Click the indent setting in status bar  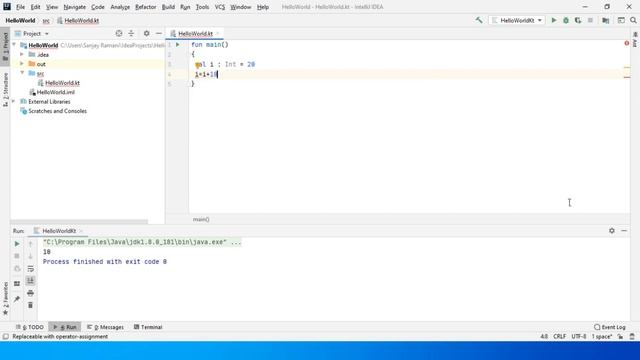point(602,336)
